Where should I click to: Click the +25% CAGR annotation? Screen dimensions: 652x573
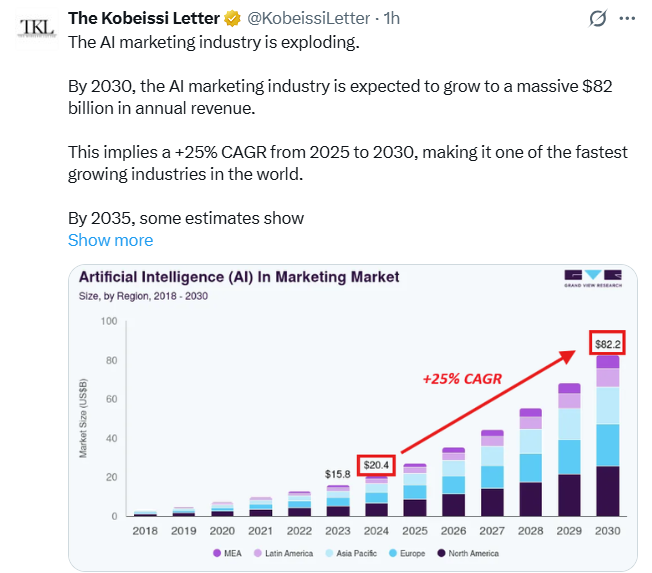[462, 379]
